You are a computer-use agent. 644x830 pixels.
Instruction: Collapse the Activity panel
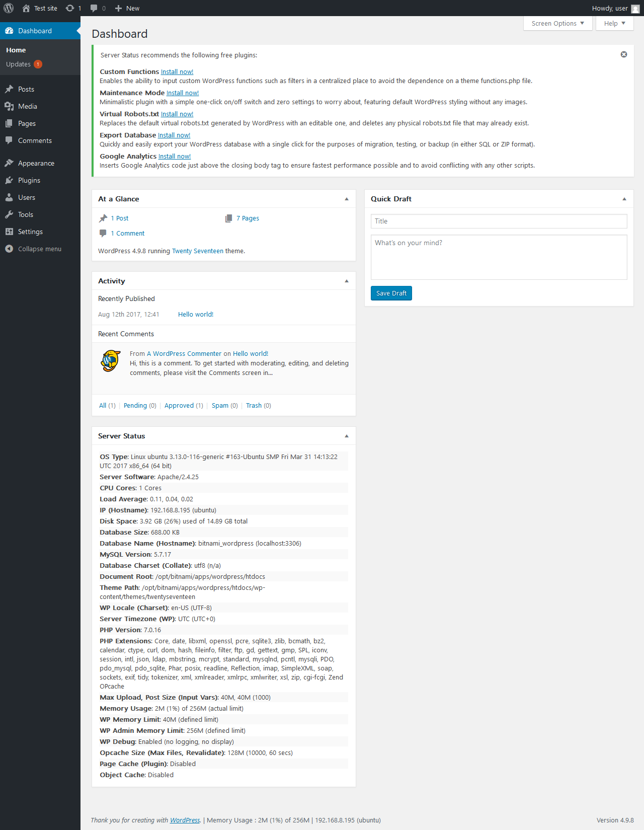pyautogui.click(x=347, y=281)
